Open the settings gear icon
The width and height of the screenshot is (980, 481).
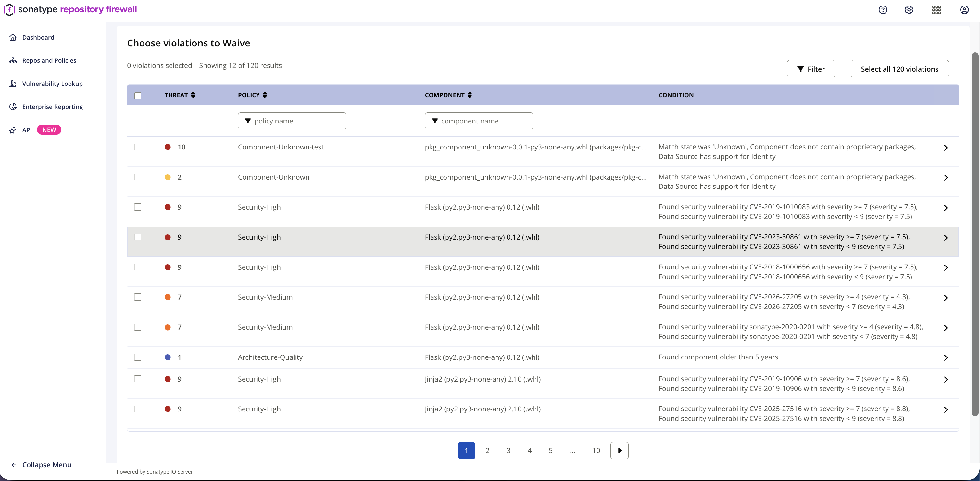point(909,10)
